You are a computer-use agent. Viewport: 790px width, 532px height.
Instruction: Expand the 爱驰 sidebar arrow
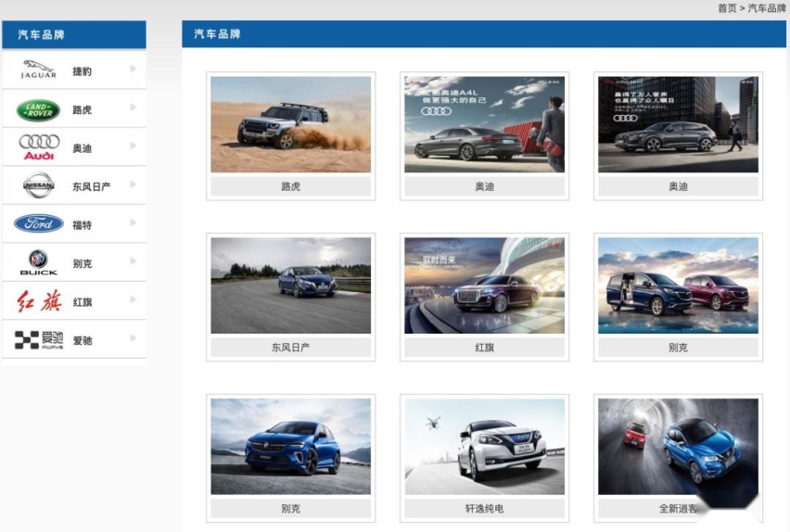[133, 337]
